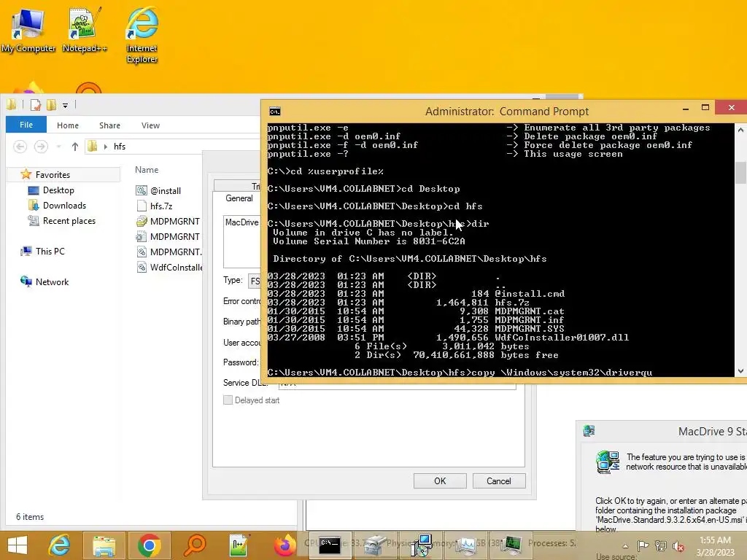Switch to the Share ribbon tab

point(109,125)
